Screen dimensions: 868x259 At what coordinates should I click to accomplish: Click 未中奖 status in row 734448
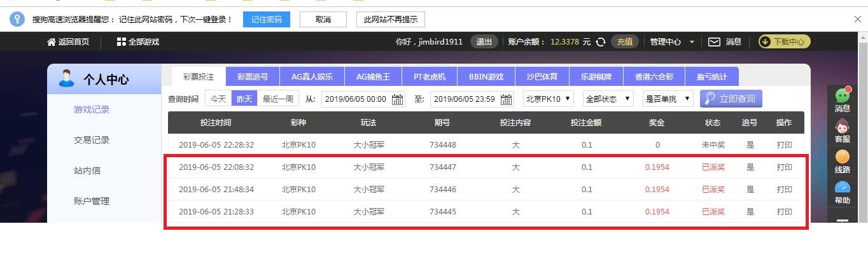(x=713, y=145)
